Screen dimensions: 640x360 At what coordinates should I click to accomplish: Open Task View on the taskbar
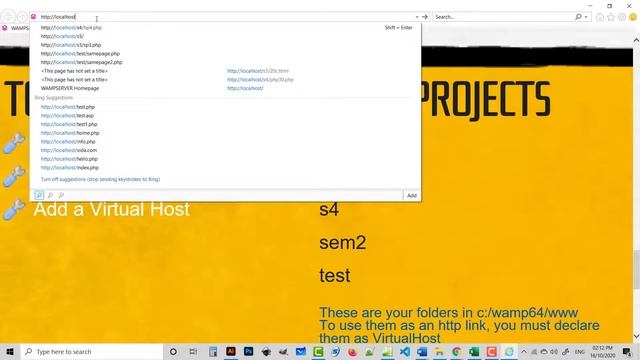click(x=193, y=351)
